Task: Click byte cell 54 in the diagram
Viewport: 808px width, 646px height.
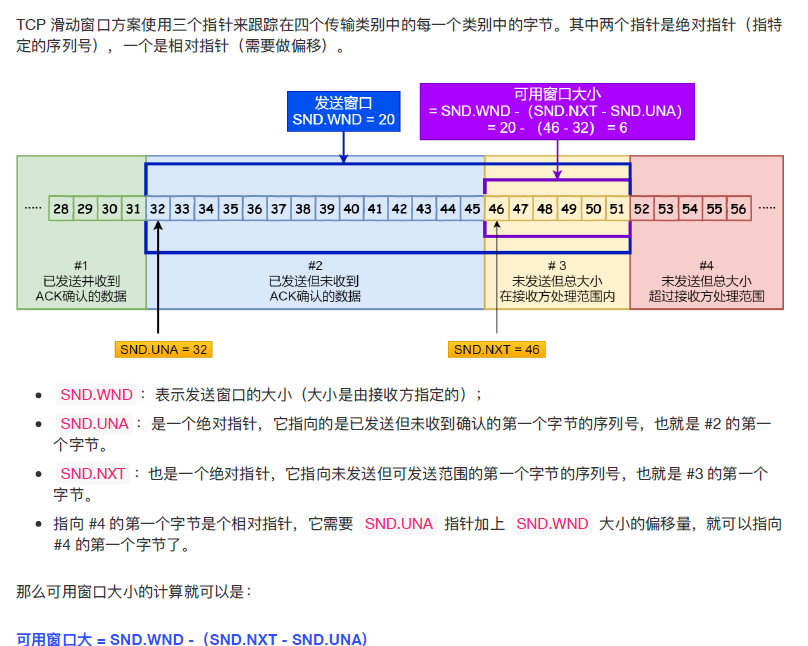Action: coord(691,209)
